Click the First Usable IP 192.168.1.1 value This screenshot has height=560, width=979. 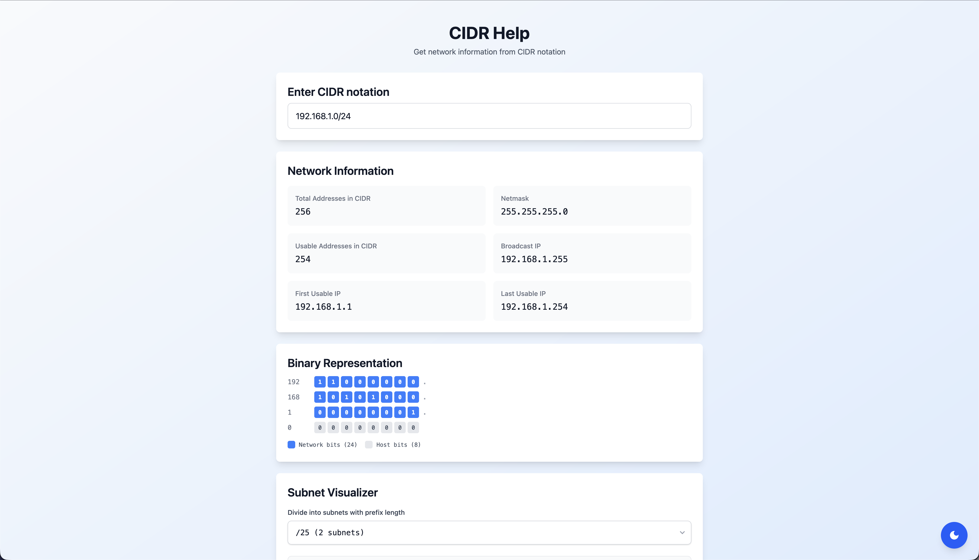tap(323, 307)
